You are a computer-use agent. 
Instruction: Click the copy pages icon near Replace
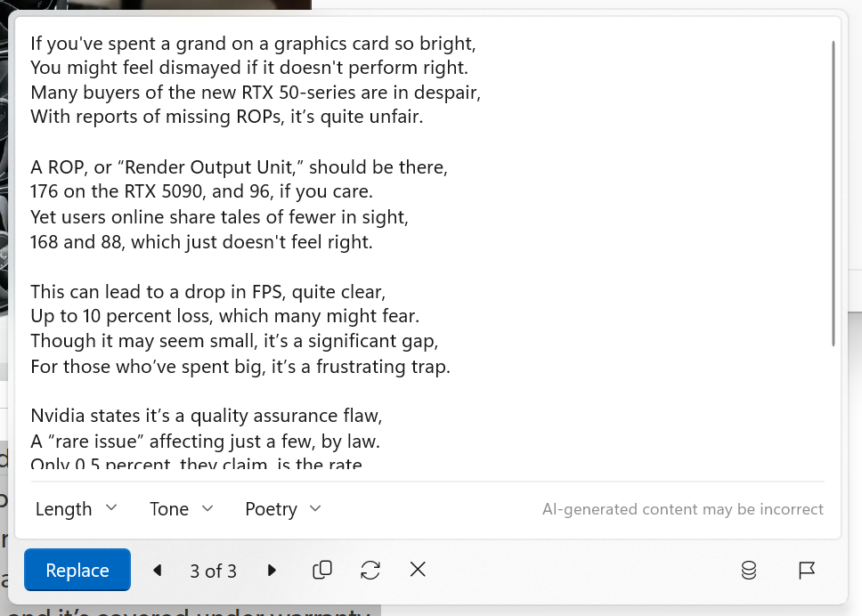click(x=321, y=570)
